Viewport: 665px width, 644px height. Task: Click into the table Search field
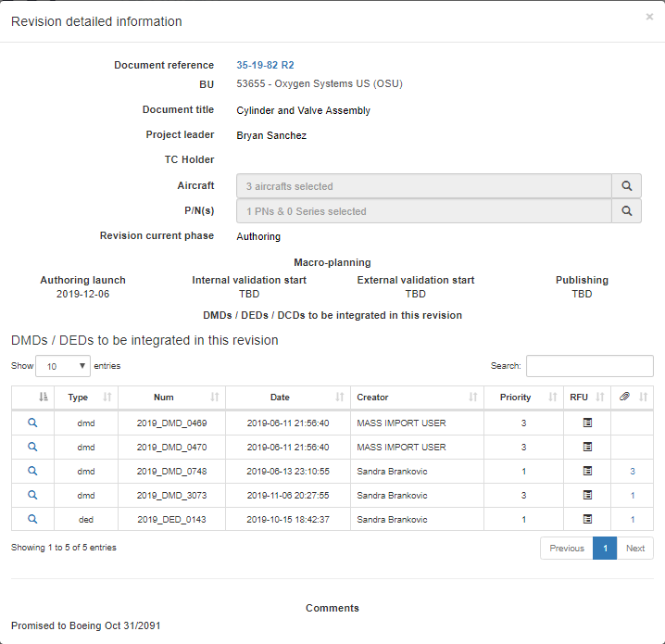589,366
